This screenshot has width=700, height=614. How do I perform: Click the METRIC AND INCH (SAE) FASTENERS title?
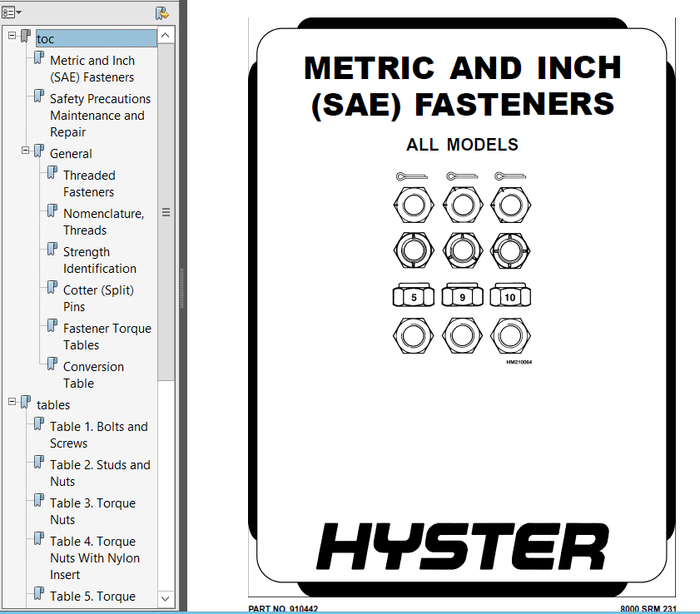[463, 87]
